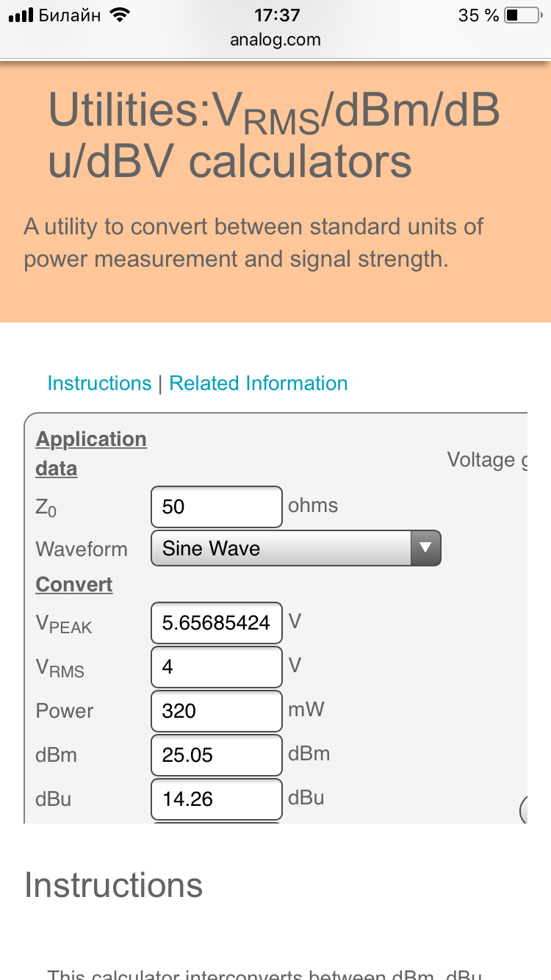Edit the VPEAK voltage field
The image size is (551, 980).
pos(216,623)
